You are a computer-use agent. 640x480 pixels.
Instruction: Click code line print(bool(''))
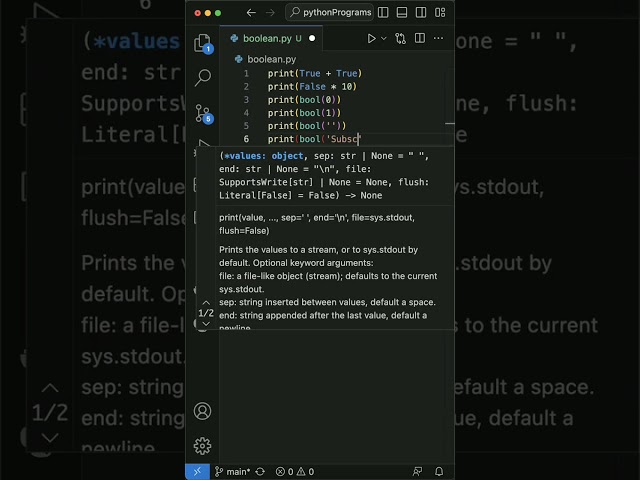[x=307, y=126]
